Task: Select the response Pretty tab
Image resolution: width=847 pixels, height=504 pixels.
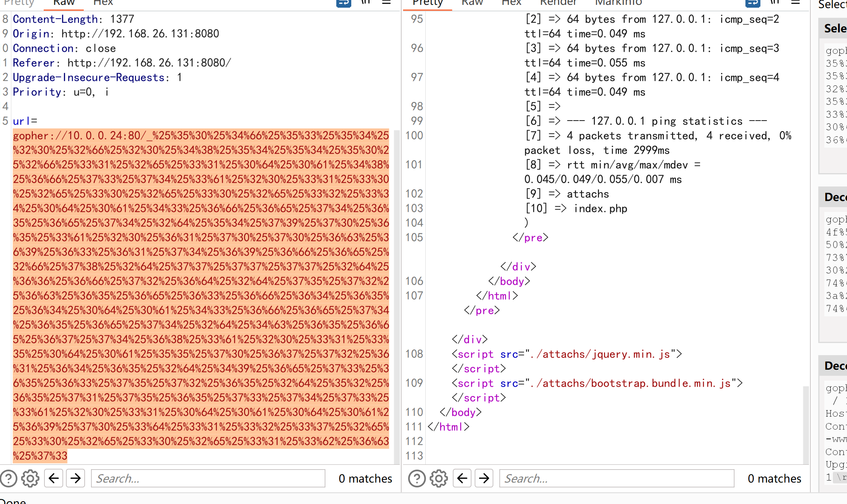Action: (427, 3)
